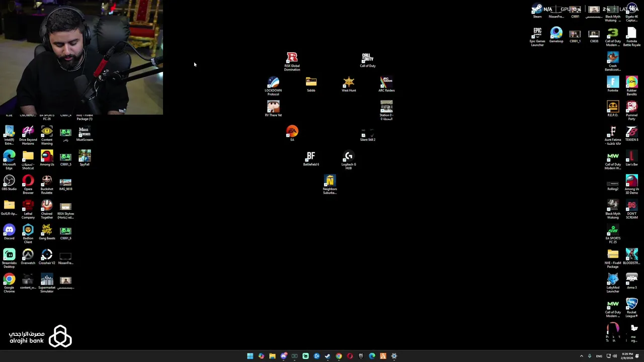Select Gang Beasts desktop icon
This screenshot has height=362, width=644.
[47, 232]
